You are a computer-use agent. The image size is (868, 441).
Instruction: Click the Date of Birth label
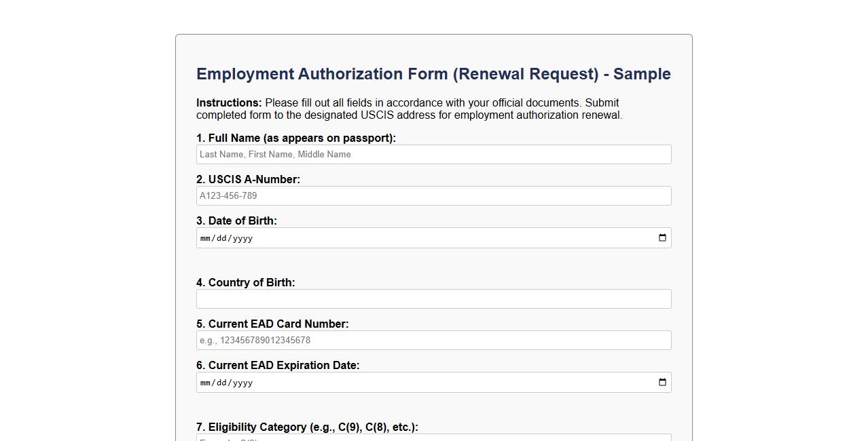pos(236,220)
